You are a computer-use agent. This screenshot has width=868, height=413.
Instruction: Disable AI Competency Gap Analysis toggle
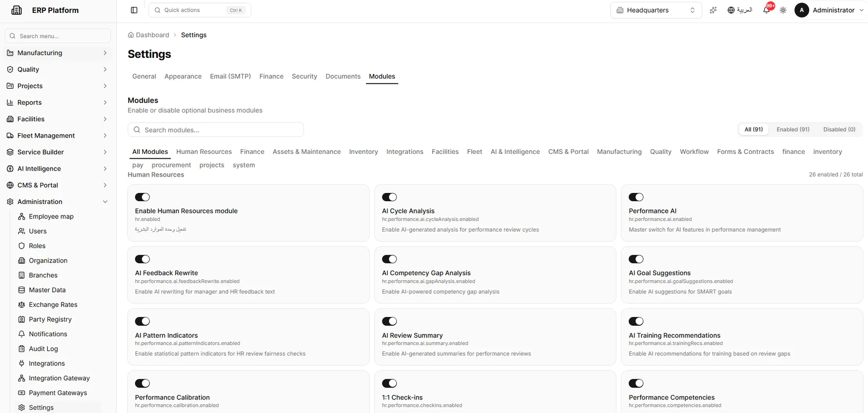389,259
